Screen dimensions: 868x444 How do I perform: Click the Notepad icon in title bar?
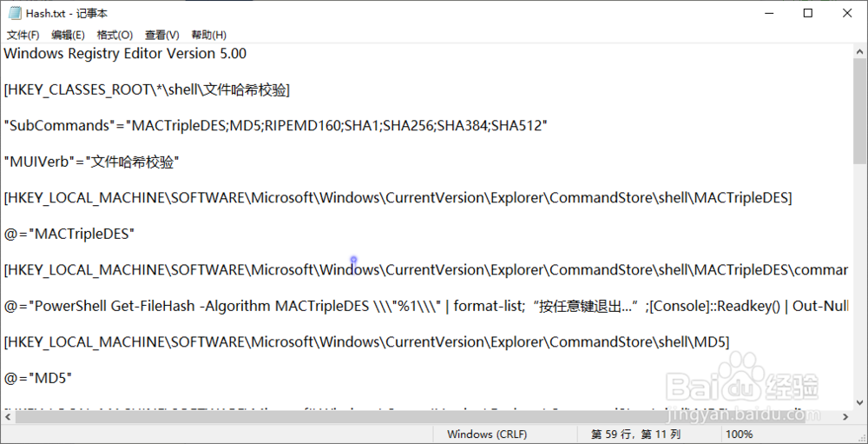click(15, 13)
